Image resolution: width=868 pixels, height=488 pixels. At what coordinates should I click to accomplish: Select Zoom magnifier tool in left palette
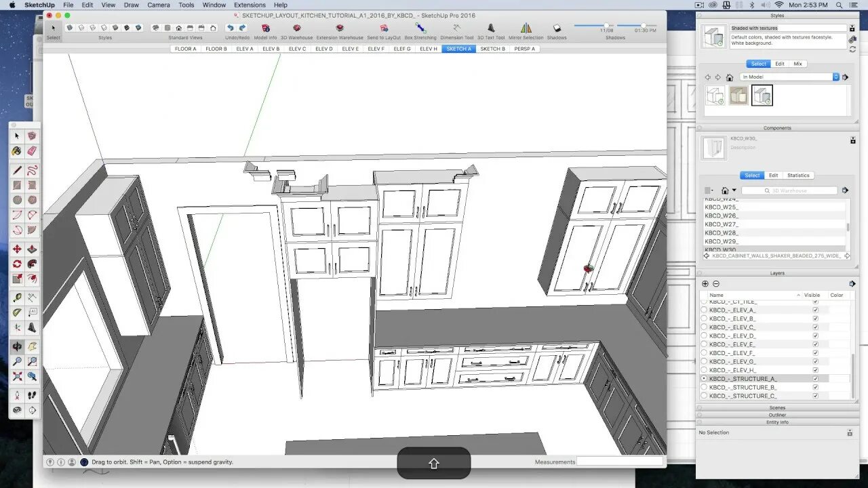(17, 361)
